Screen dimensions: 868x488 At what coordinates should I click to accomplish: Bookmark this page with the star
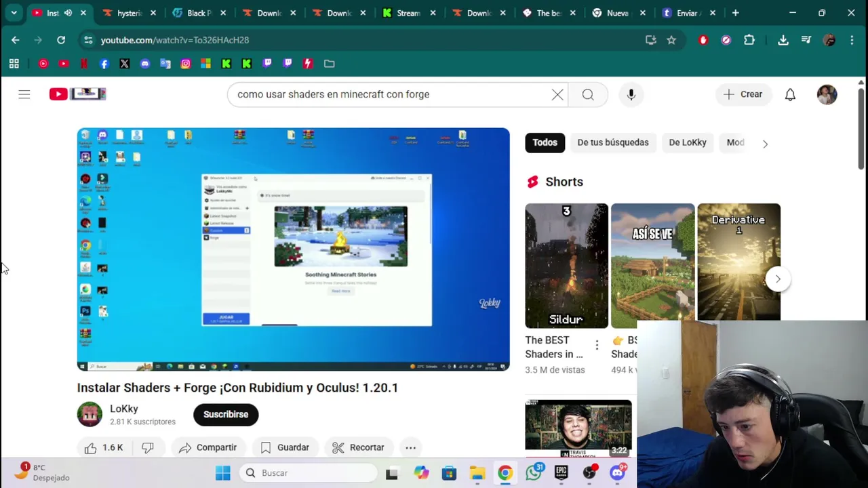671,40
